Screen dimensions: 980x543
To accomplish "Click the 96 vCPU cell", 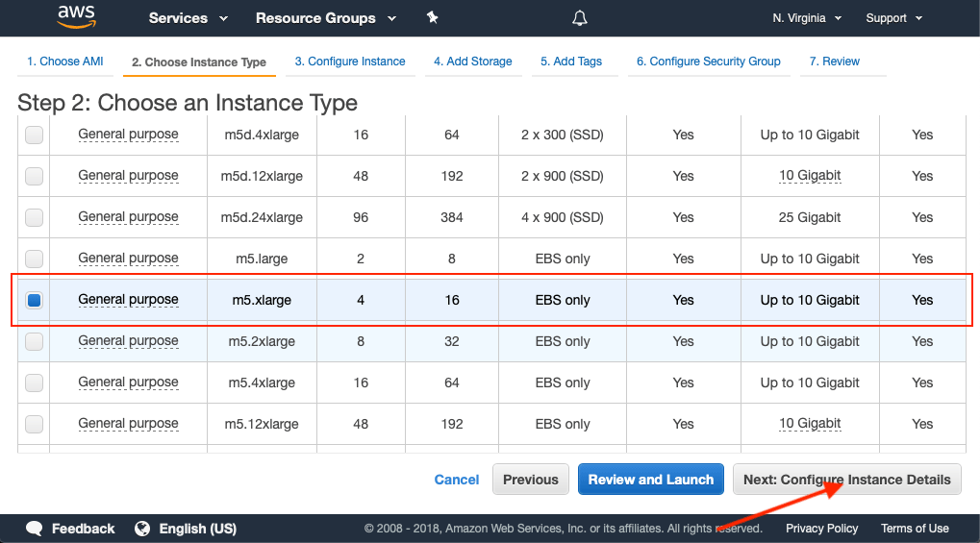I will point(361,217).
